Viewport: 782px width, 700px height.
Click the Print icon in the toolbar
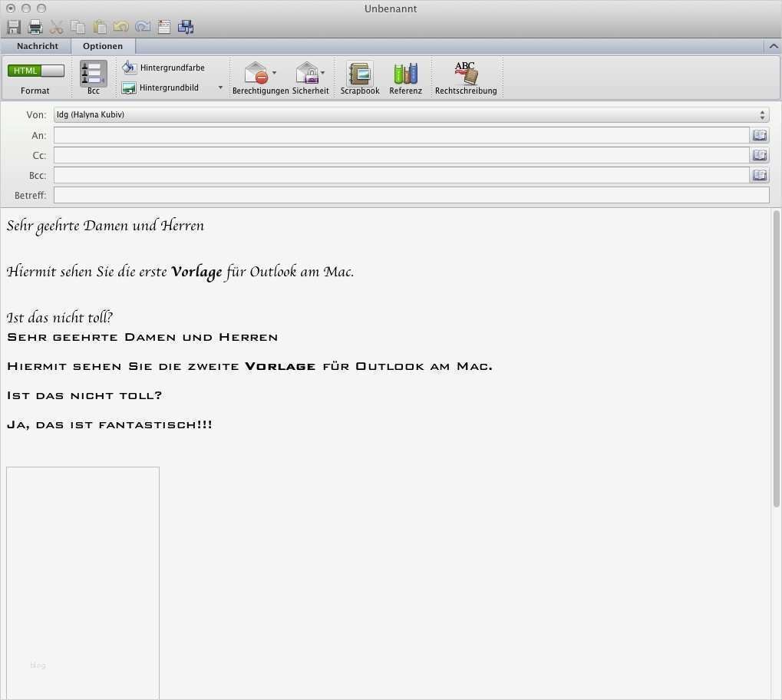pyautogui.click(x=35, y=27)
